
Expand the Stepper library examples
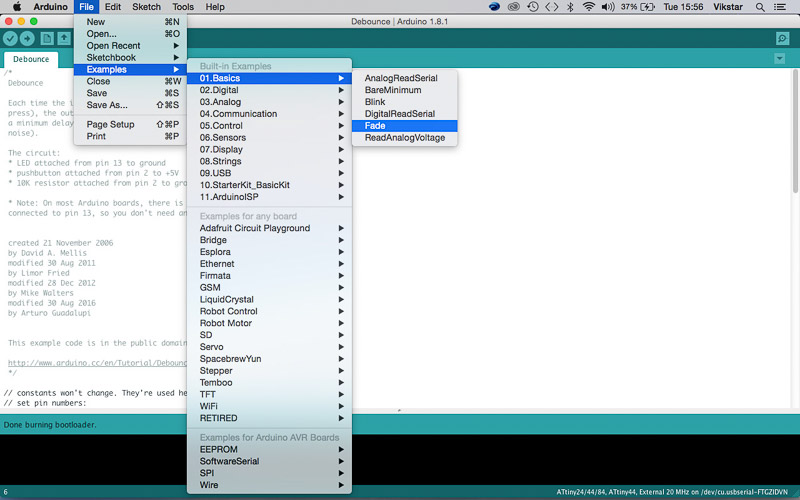[269, 370]
